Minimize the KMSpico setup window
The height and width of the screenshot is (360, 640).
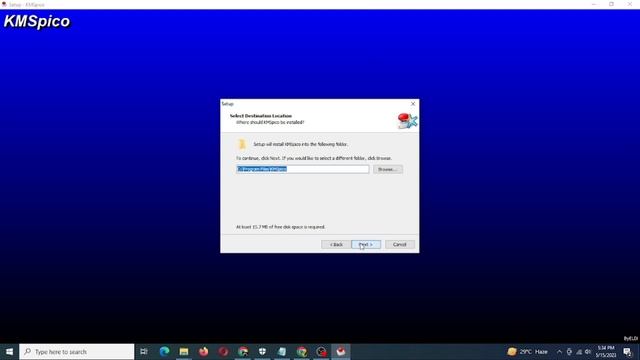point(593,4)
